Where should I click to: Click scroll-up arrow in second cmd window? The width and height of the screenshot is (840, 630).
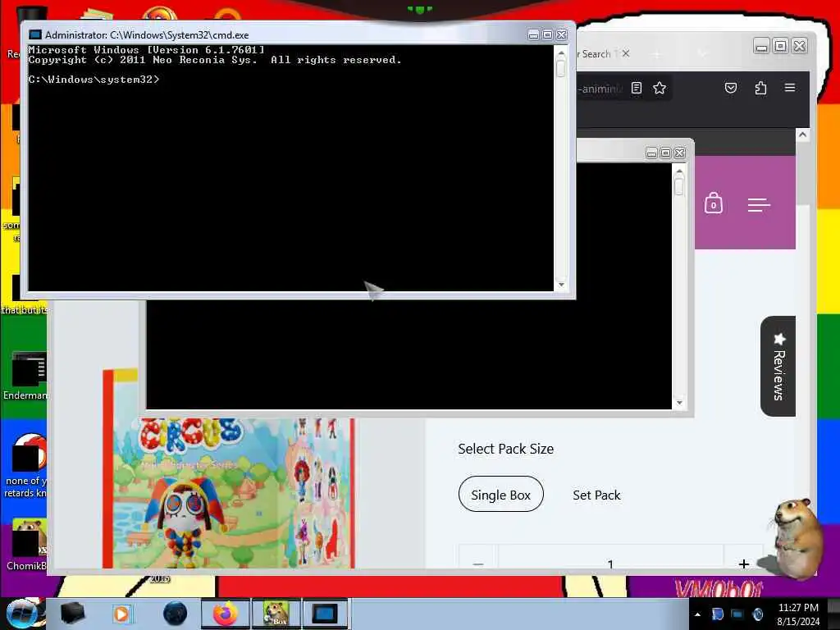(679, 171)
